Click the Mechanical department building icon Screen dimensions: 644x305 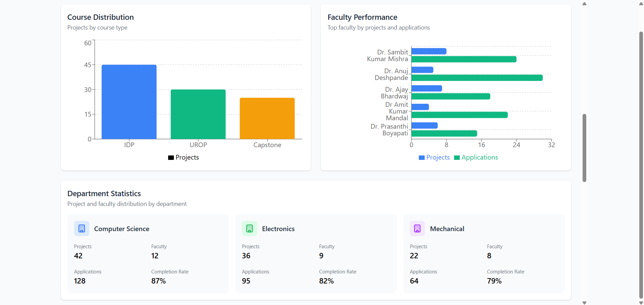pyautogui.click(x=417, y=229)
